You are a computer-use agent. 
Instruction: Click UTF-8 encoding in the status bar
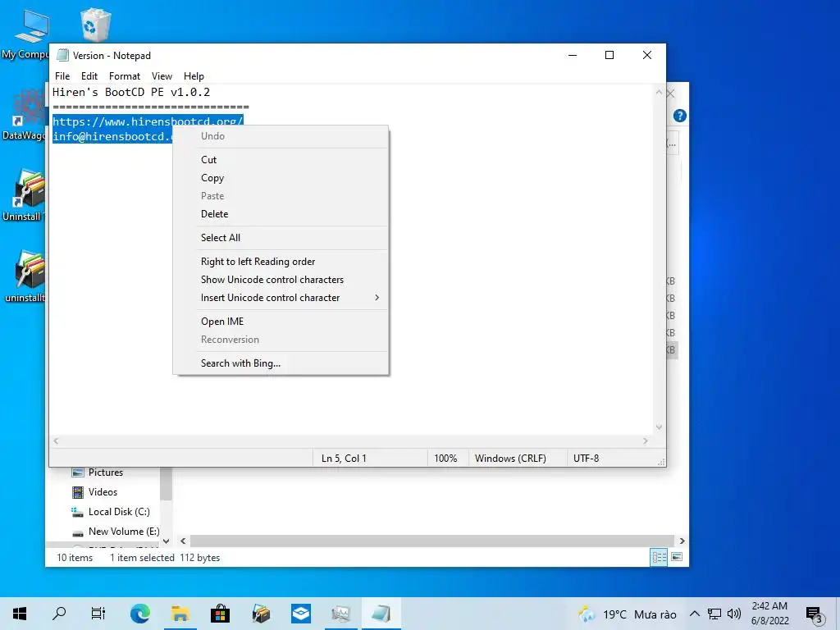pos(586,459)
